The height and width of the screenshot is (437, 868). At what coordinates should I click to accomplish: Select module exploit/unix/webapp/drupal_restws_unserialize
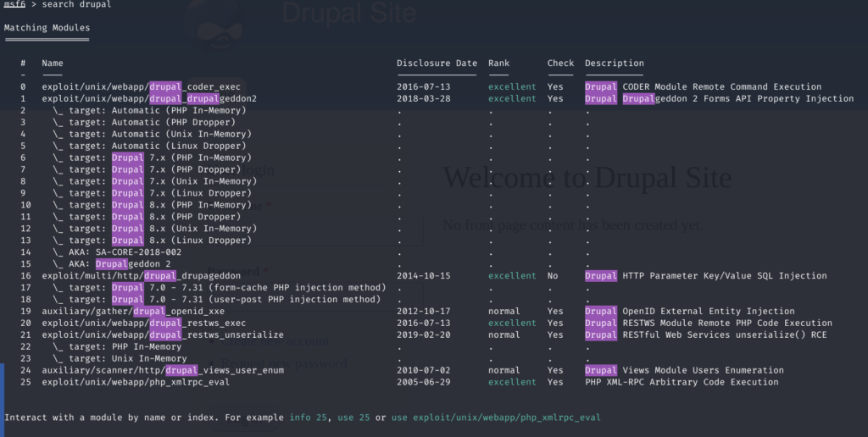tap(163, 335)
